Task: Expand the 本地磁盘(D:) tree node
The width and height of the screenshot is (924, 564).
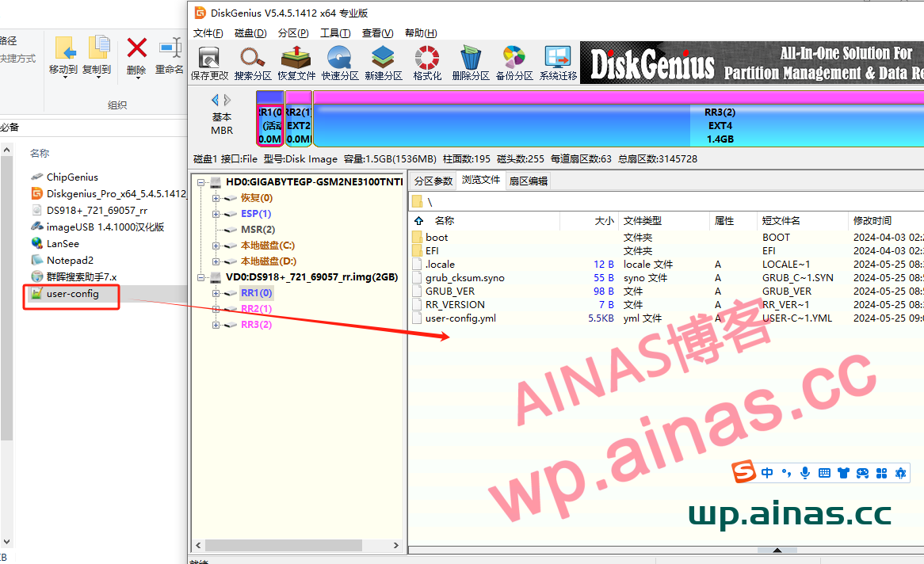Action: click(x=216, y=261)
